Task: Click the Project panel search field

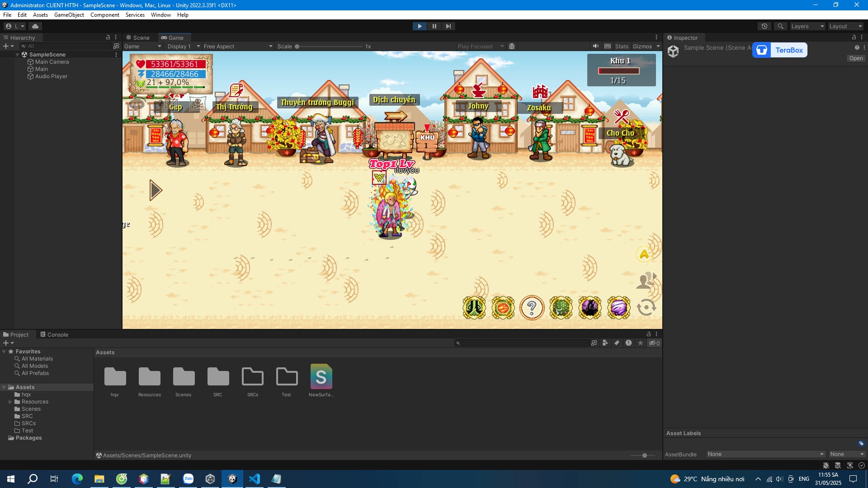Action: (x=522, y=343)
